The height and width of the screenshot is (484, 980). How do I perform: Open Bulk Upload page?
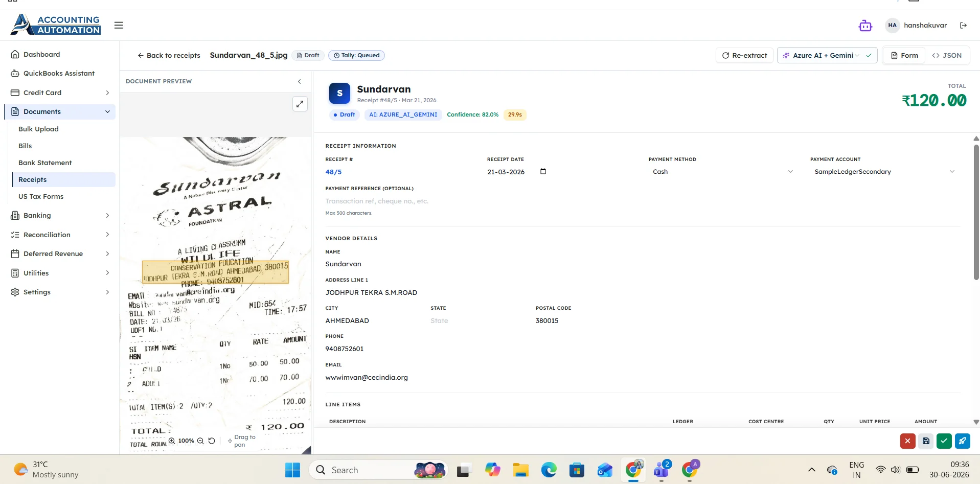38,129
